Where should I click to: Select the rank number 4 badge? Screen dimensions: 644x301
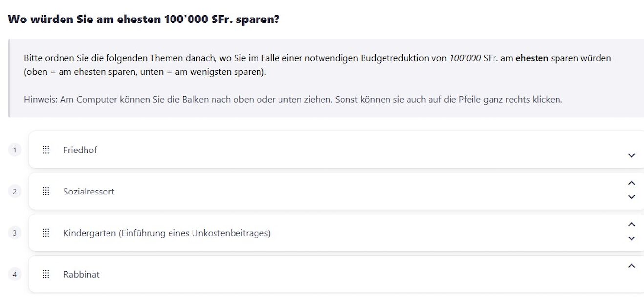[x=15, y=275]
